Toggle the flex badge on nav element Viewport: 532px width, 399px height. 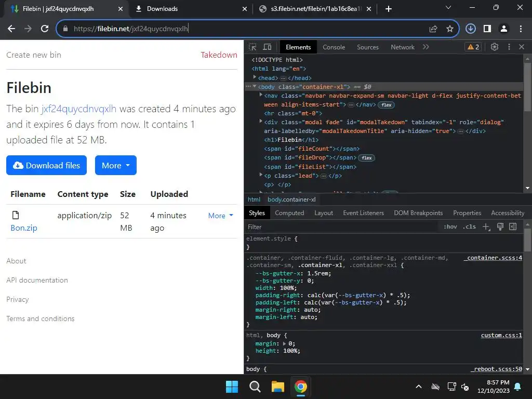pos(386,105)
